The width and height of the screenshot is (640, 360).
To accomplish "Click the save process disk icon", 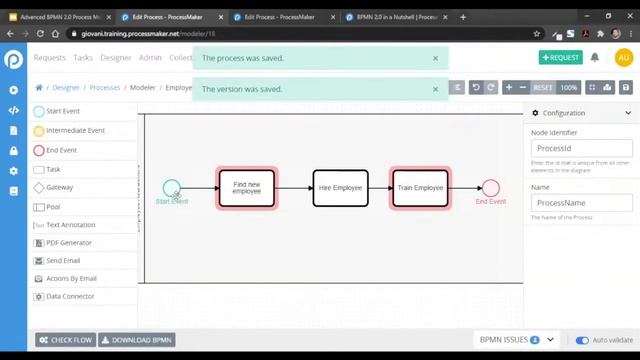I will point(626,87).
